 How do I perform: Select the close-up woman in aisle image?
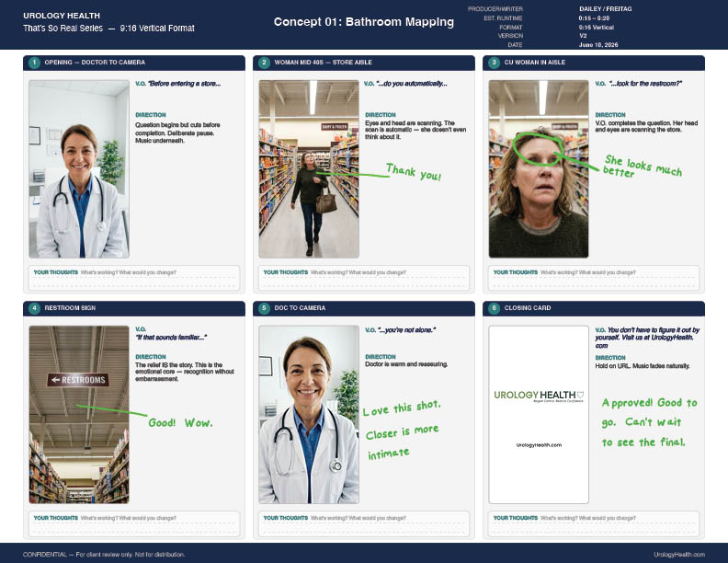(539, 169)
